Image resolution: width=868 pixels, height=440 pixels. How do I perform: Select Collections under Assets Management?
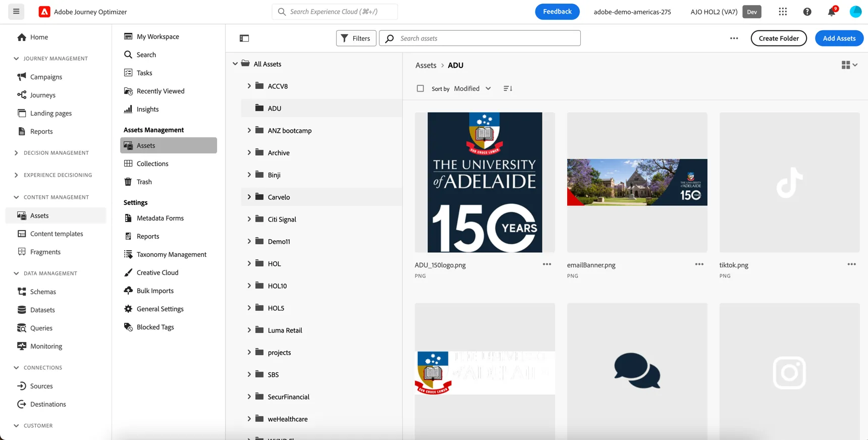point(152,163)
